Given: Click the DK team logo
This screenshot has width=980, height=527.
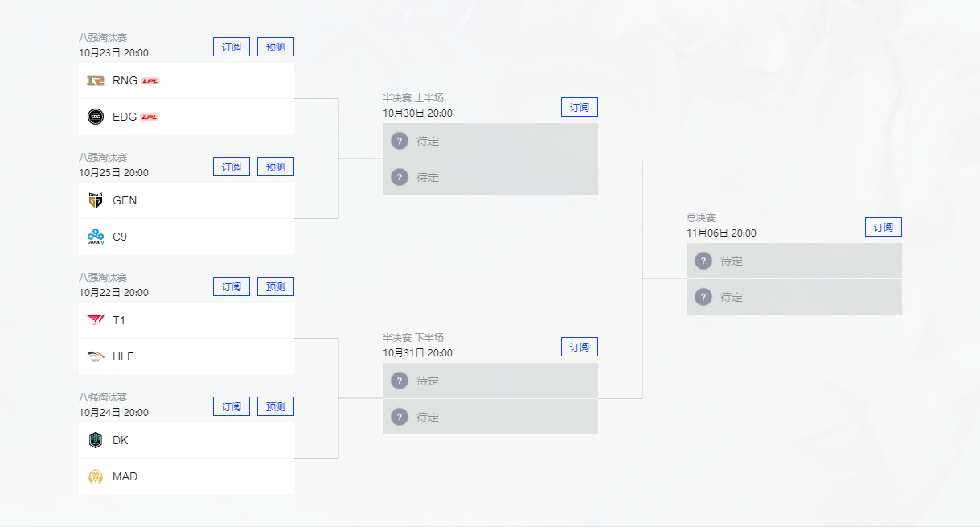Looking at the screenshot, I should tap(96, 440).
